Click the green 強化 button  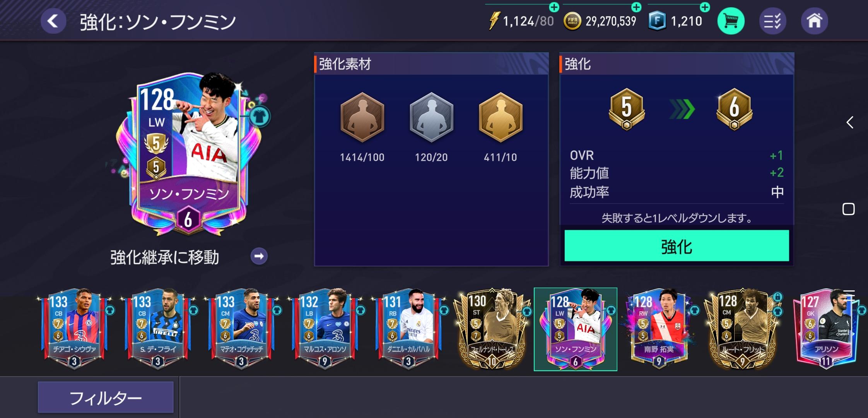pos(677,246)
